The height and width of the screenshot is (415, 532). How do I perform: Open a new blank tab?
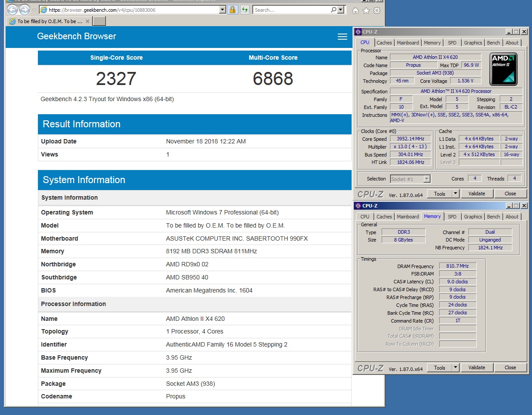tap(99, 21)
